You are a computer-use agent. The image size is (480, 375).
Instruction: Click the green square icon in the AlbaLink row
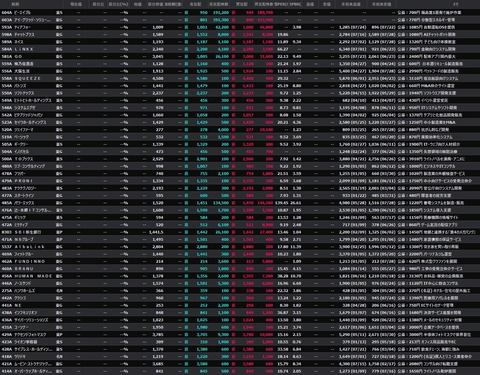tap(186, 247)
